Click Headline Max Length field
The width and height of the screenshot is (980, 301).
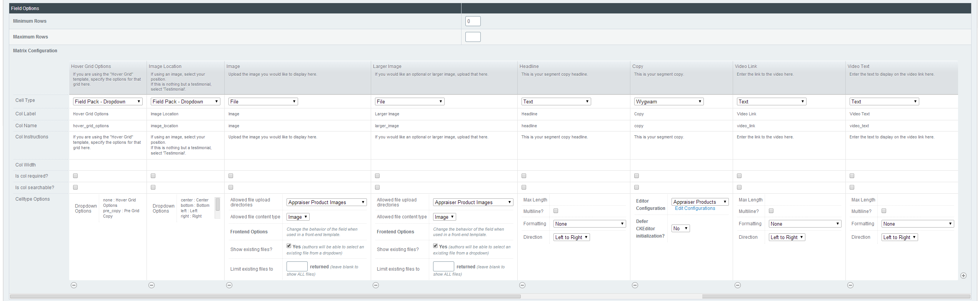(590, 200)
